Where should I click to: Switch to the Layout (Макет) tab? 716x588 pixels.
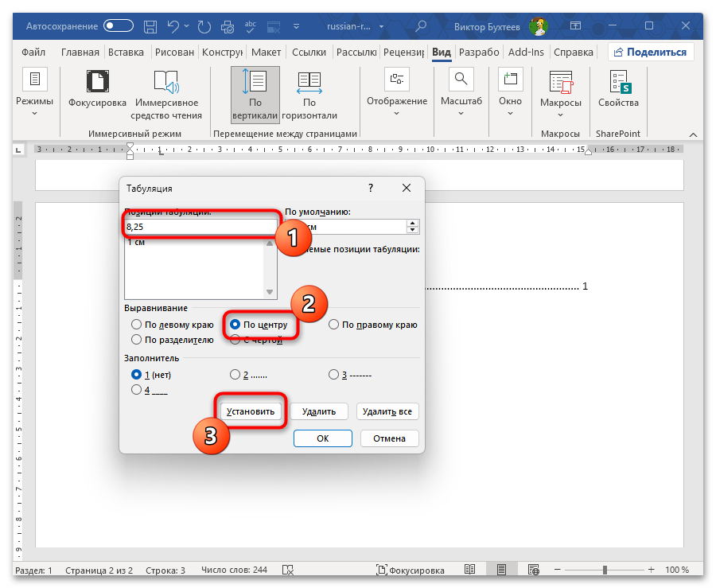click(x=266, y=53)
